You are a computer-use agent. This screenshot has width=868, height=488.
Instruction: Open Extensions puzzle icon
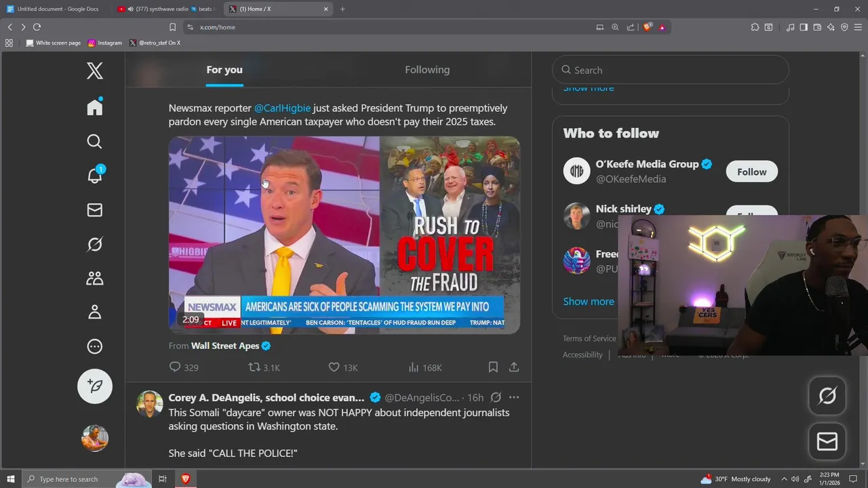point(755,27)
